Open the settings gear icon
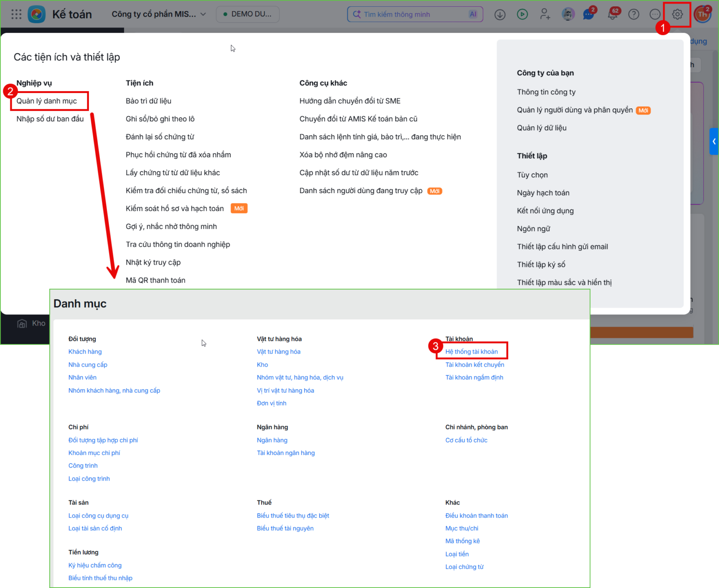Screen dimensions: 719x588 [x=677, y=14]
